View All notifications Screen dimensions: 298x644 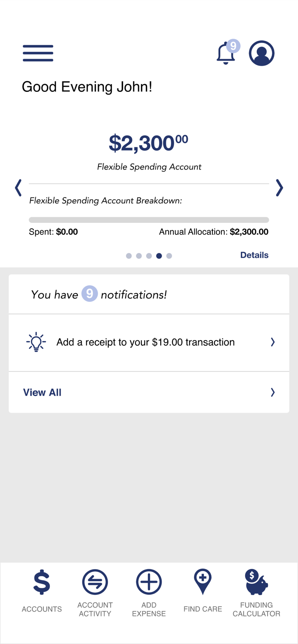pyautogui.click(x=42, y=392)
